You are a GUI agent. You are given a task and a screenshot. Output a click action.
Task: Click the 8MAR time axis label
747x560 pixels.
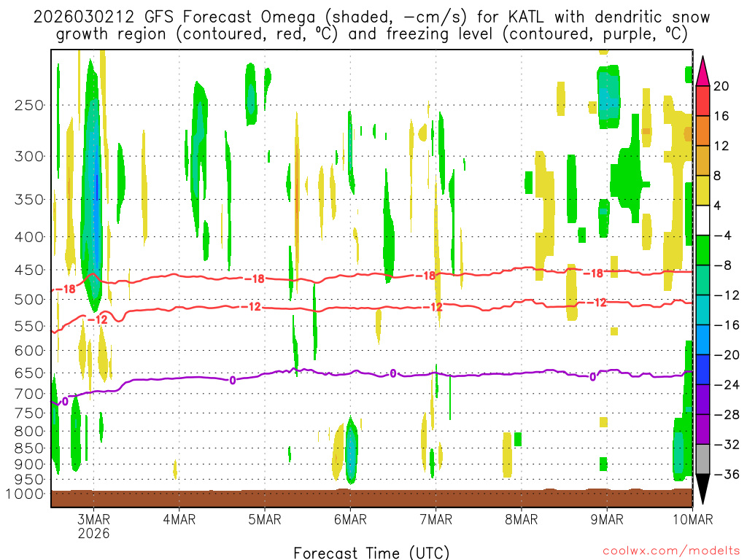coord(521,519)
